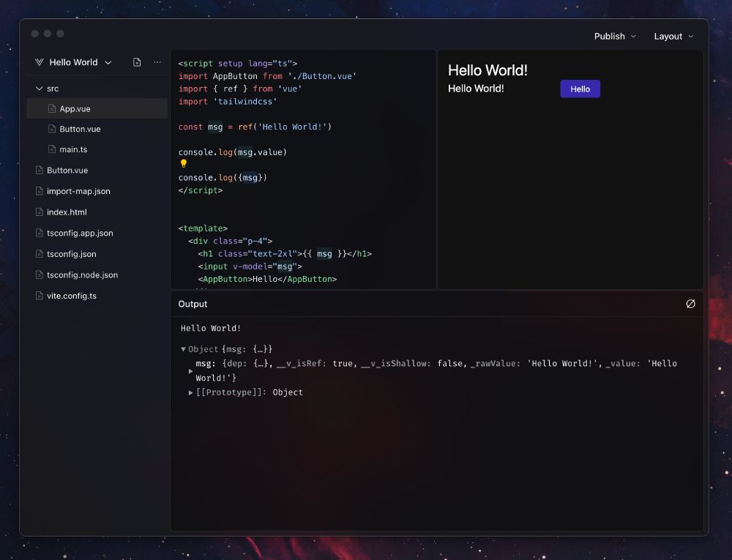The image size is (732, 560).
Task: Click the console.log(msg.value) line
Action: [233, 152]
